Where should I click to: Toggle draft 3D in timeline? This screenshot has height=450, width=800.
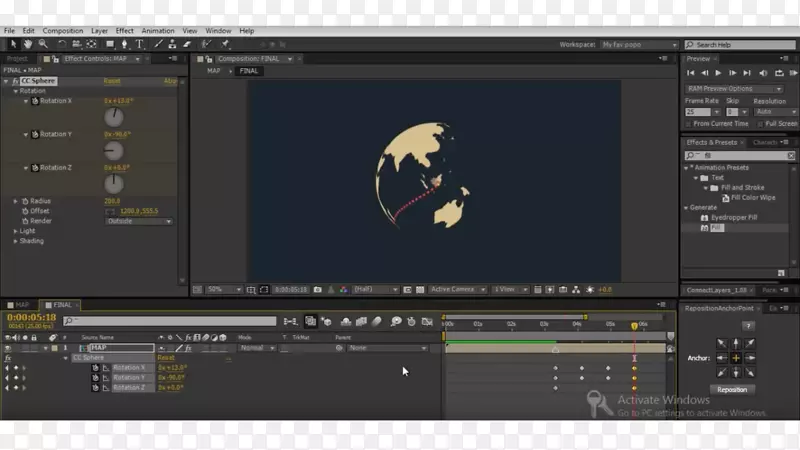327,321
